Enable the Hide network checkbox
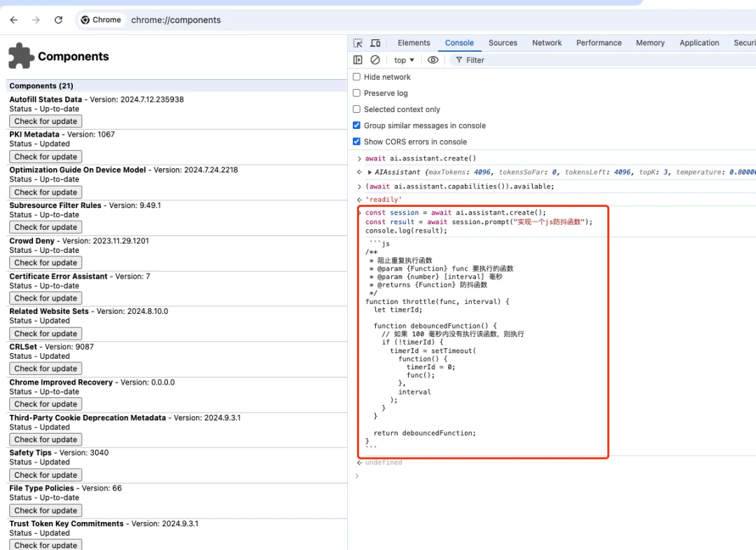Viewport: 756px width, 550px height. pyautogui.click(x=357, y=77)
